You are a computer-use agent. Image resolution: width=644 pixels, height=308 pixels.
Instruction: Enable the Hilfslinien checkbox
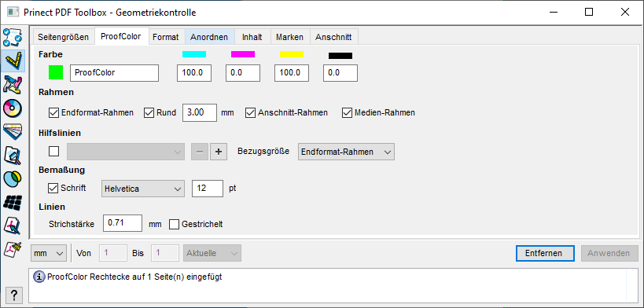pyautogui.click(x=53, y=152)
